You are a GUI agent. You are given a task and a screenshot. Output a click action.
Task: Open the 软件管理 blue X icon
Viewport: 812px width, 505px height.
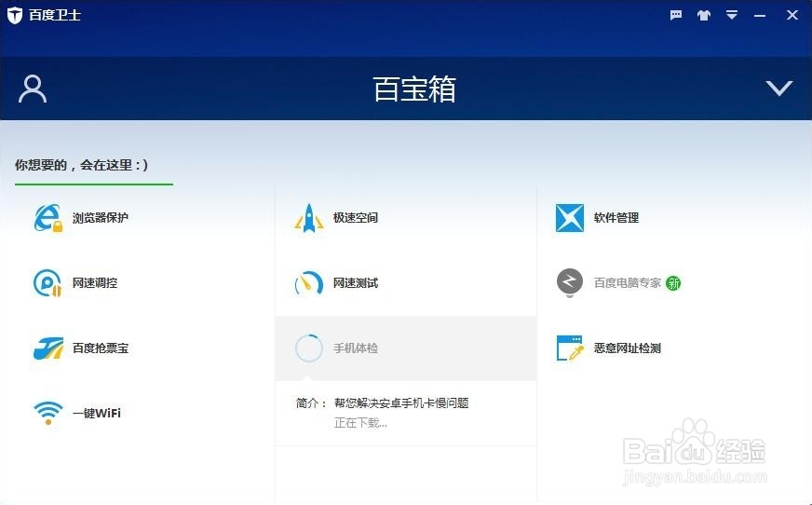570,217
